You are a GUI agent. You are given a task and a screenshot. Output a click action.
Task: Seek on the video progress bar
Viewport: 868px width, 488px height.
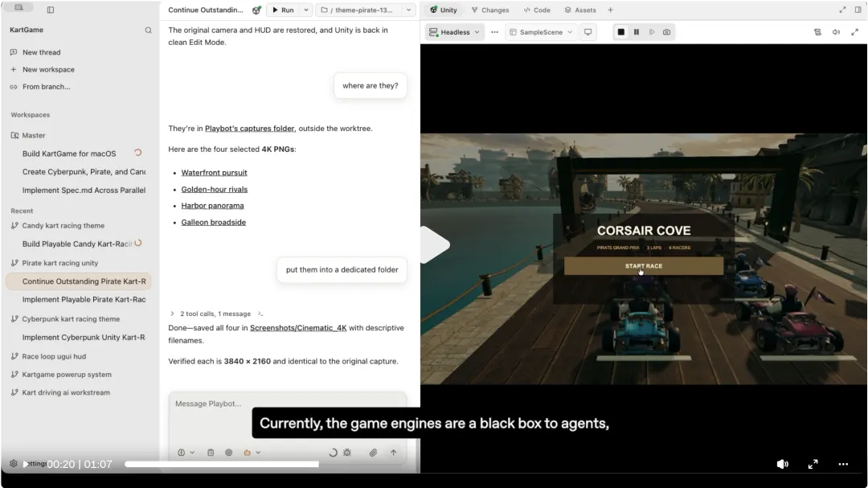click(222, 464)
